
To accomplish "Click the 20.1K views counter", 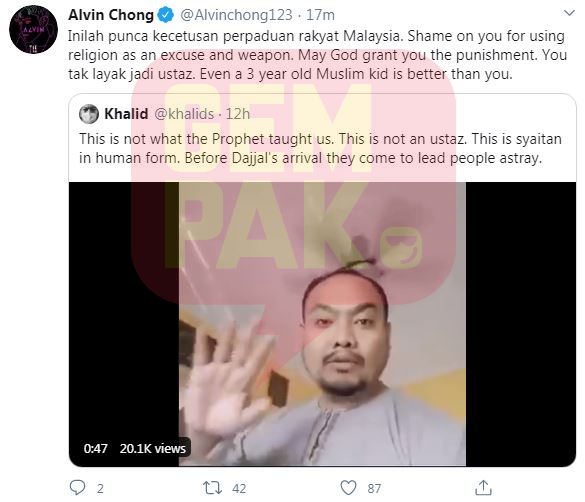I will (153, 448).
